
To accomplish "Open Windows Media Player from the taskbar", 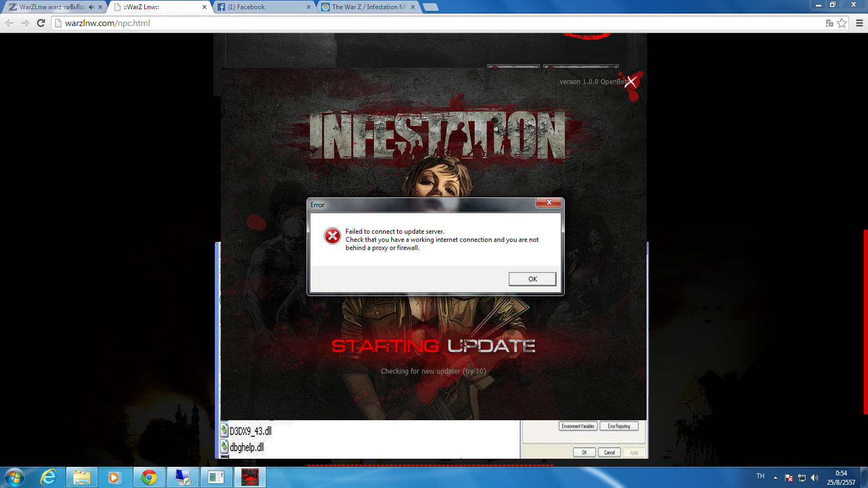I will coord(114,478).
